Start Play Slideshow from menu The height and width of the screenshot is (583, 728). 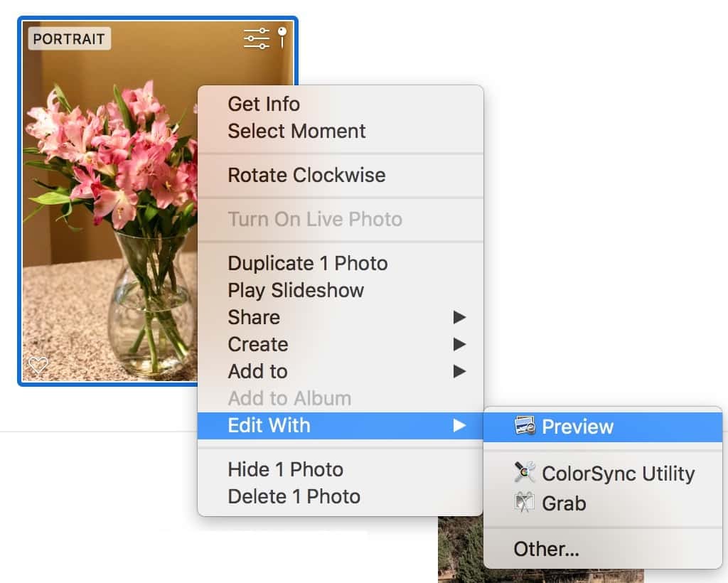296,290
